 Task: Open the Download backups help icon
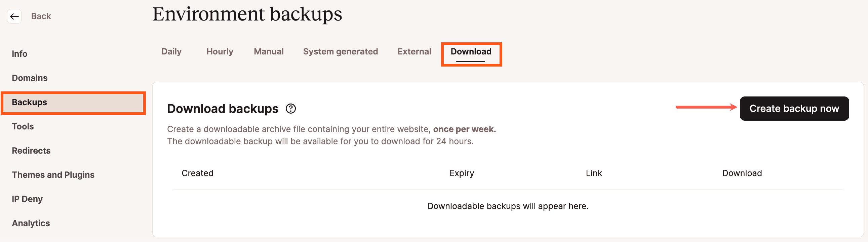click(x=290, y=109)
